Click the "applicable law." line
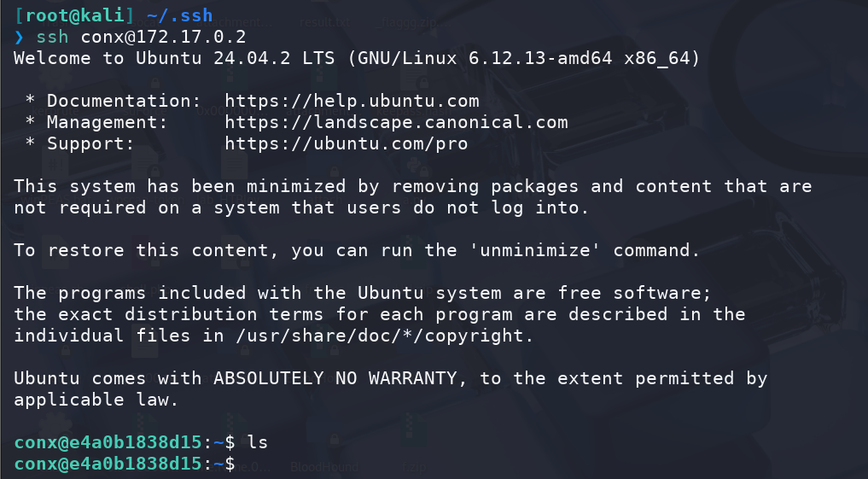Image resolution: width=868 pixels, height=479 pixels. click(96, 400)
